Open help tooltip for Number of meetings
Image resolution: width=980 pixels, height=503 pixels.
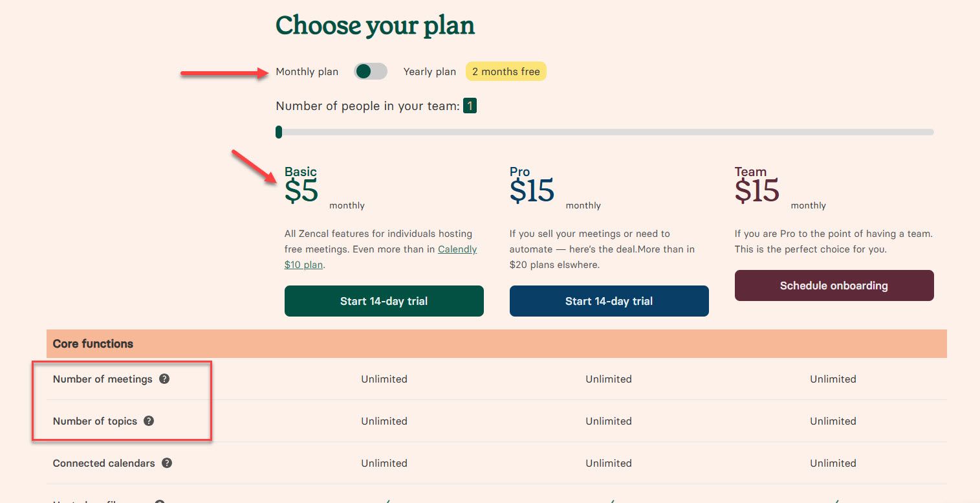[164, 379]
